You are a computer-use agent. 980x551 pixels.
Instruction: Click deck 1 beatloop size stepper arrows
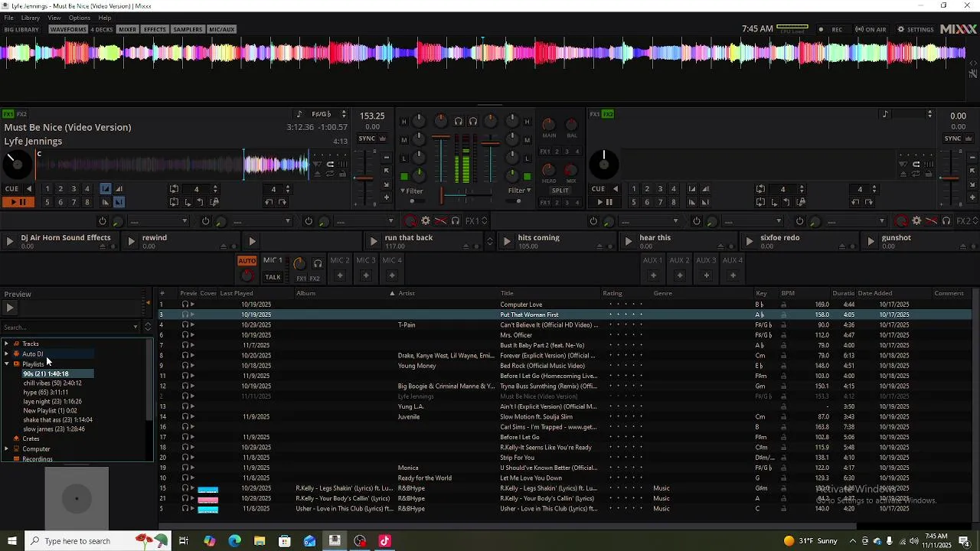pos(215,189)
